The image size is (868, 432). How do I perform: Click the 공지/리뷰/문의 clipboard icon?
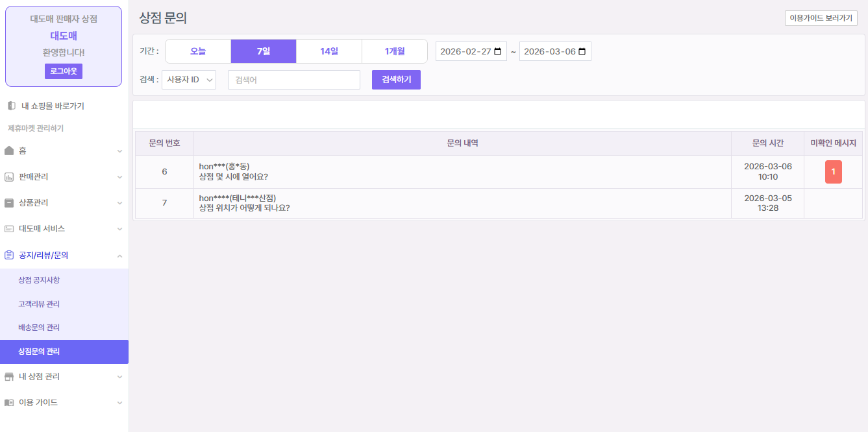tap(9, 255)
